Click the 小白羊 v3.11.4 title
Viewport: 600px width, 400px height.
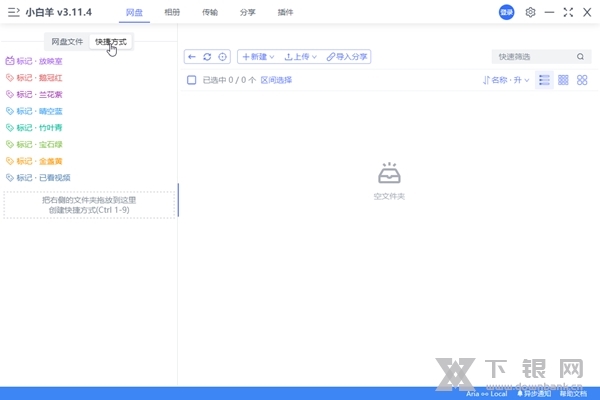[59, 12]
